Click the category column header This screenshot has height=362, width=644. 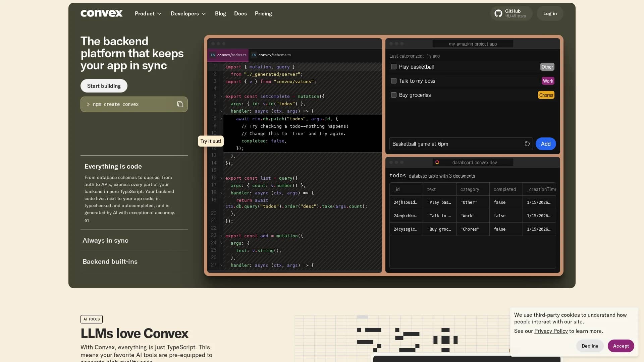tap(473, 189)
